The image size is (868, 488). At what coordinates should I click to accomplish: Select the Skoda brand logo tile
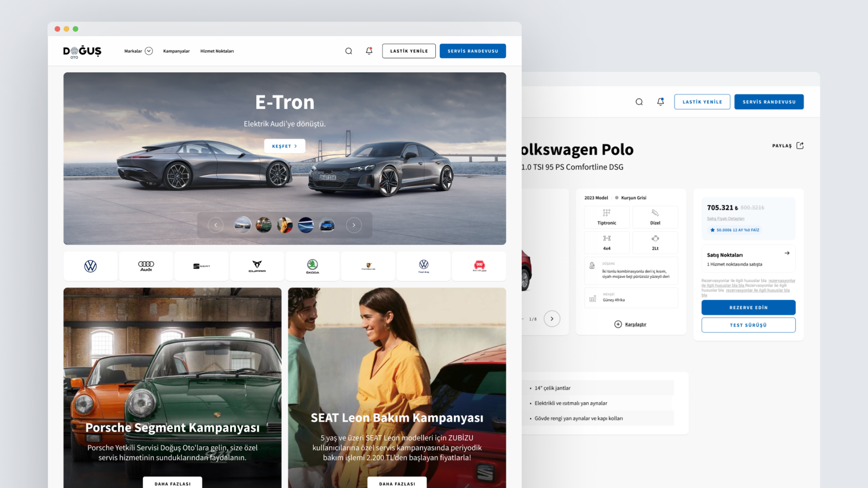click(312, 266)
